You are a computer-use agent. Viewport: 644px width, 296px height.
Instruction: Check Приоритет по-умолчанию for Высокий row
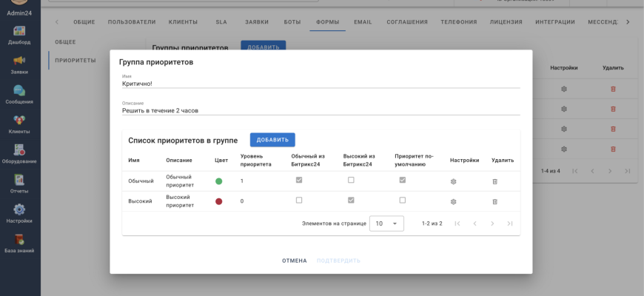403,201
